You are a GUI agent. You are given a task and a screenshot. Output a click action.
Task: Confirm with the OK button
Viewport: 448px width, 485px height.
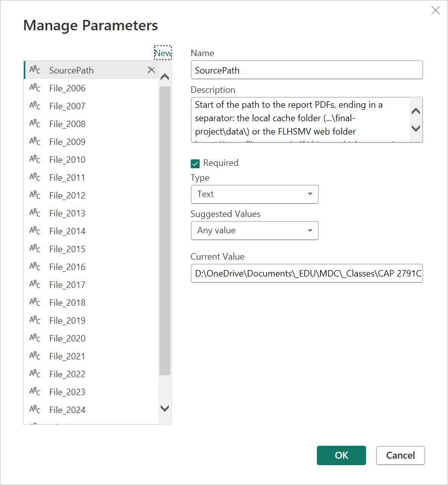coord(341,455)
